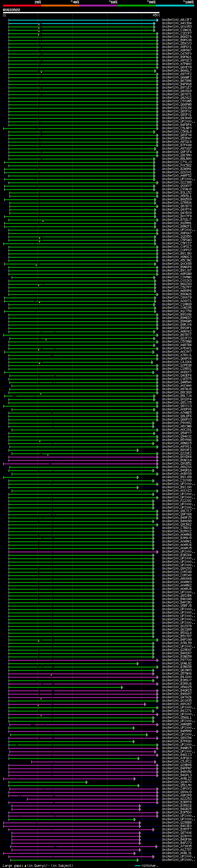Screen dimensions: 197x868
Task: Select hit UniRef100_B4FBF6
Action: (x=177, y=125)
